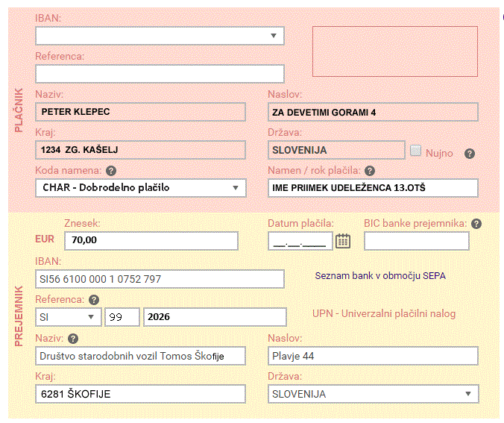504x423 pixels.
Task: Click UPN - Univerzalni plačilni nalog link
Action: click(383, 313)
